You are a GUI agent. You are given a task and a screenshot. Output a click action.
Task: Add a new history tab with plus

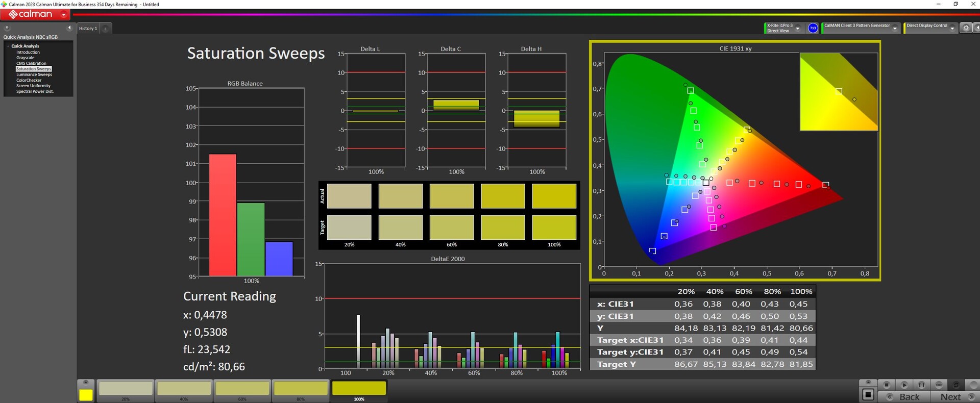click(x=105, y=29)
